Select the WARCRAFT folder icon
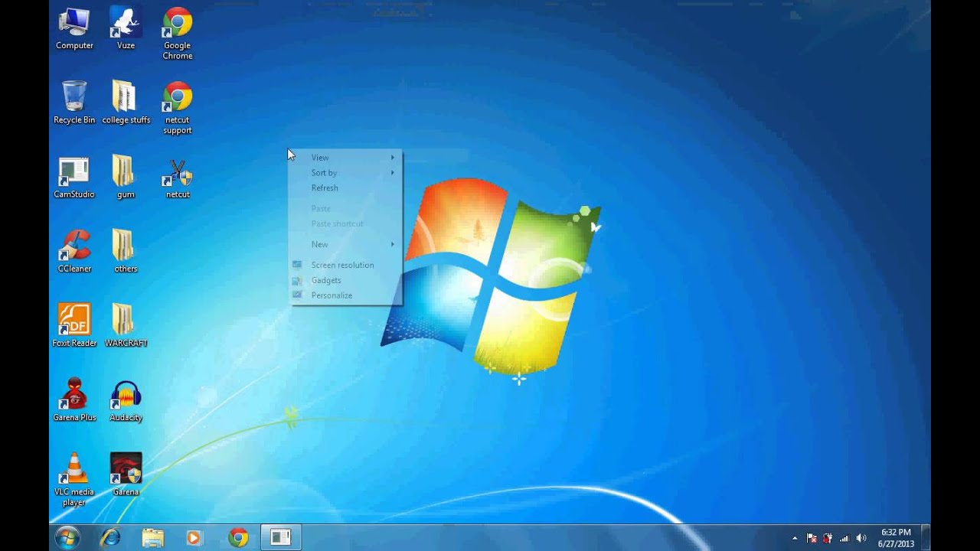This screenshot has width=980, height=551. [x=126, y=325]
